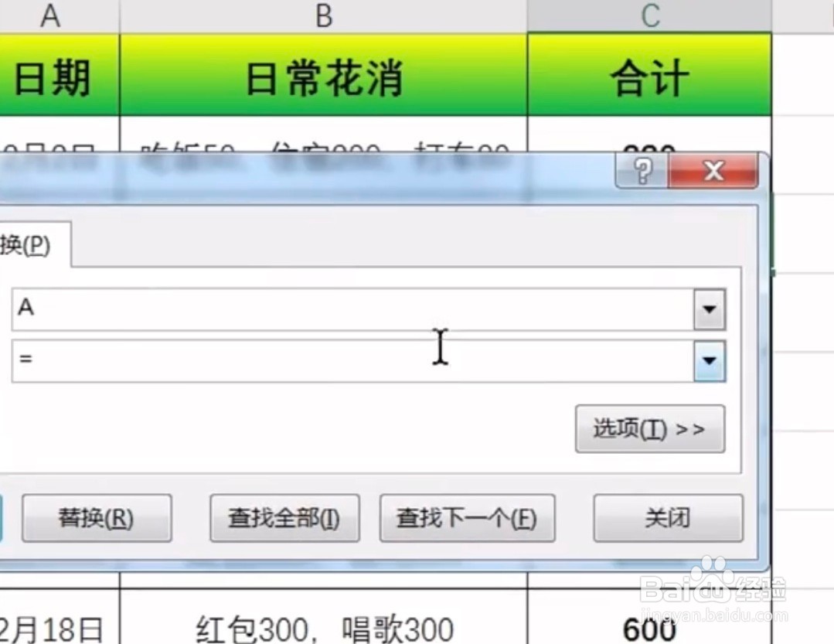This screenshot has height=644, width=834.
Task: Open the replace-with history dropdown arrow
Action: pos(709,361)
